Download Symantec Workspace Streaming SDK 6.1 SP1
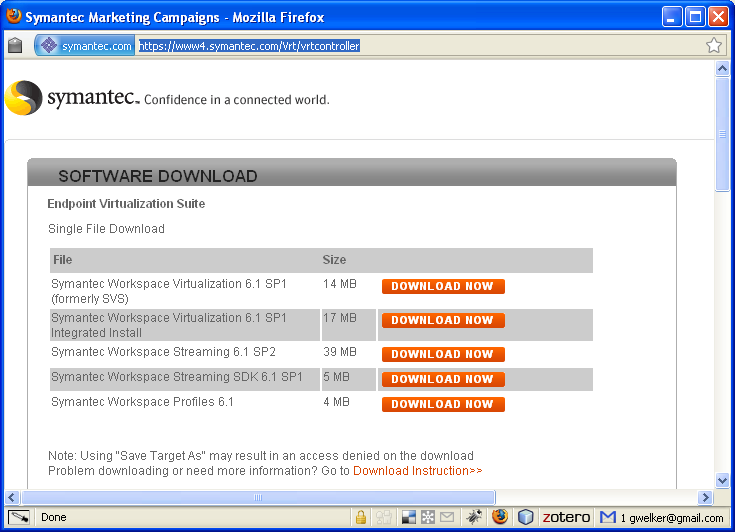735x532 pixels. (443, 379)
